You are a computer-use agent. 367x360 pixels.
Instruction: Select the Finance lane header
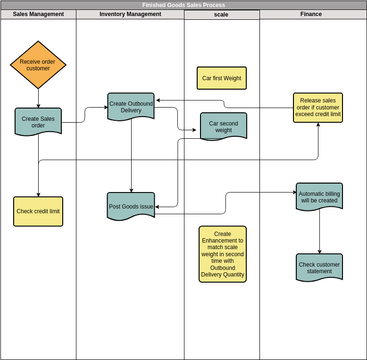coord(313,14)
